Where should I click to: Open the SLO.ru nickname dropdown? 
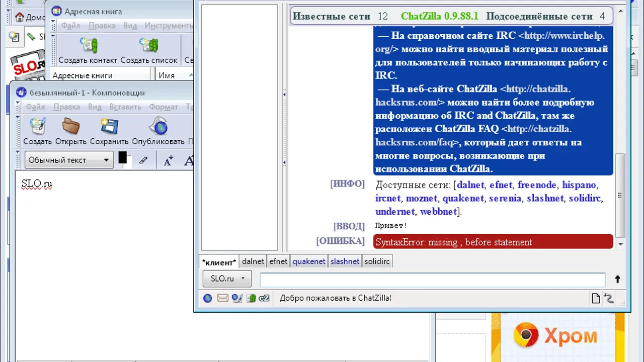click(227, 279)
